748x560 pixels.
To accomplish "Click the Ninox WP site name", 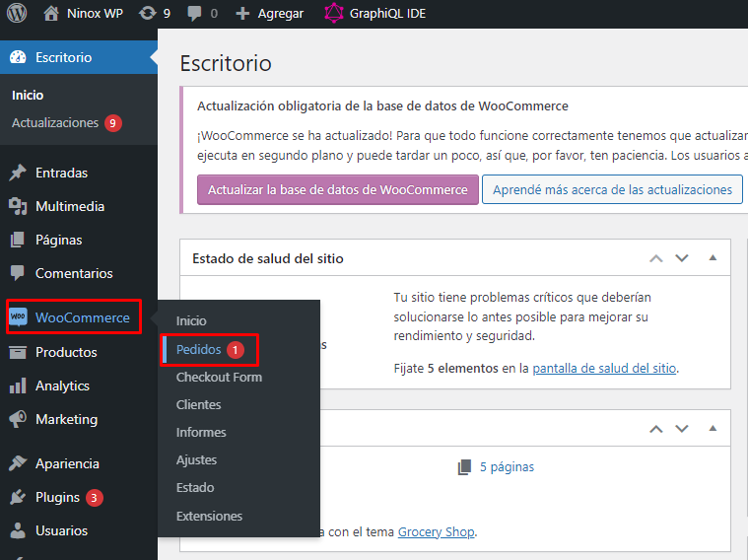I will [x=95, y=14].
